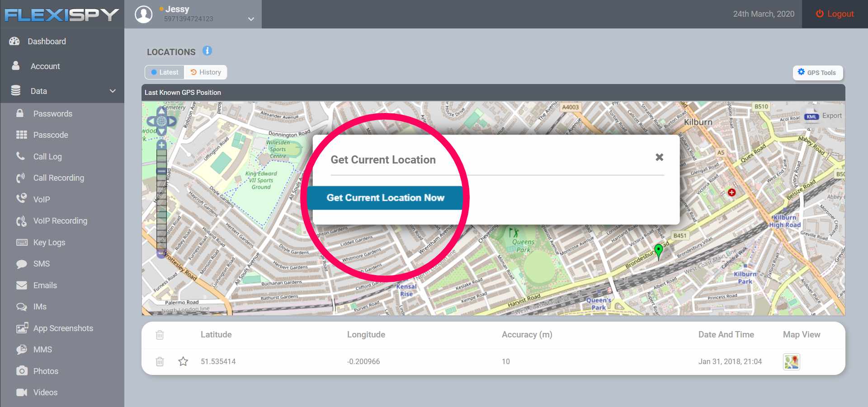The height and width of the screenshot is (407, 868).
Task: Close the Get Current Location dialog
Action: pos(660,157)
